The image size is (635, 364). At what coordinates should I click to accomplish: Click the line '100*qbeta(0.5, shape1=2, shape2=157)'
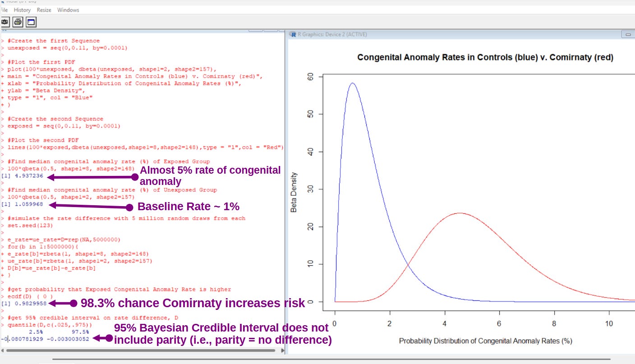71,197
